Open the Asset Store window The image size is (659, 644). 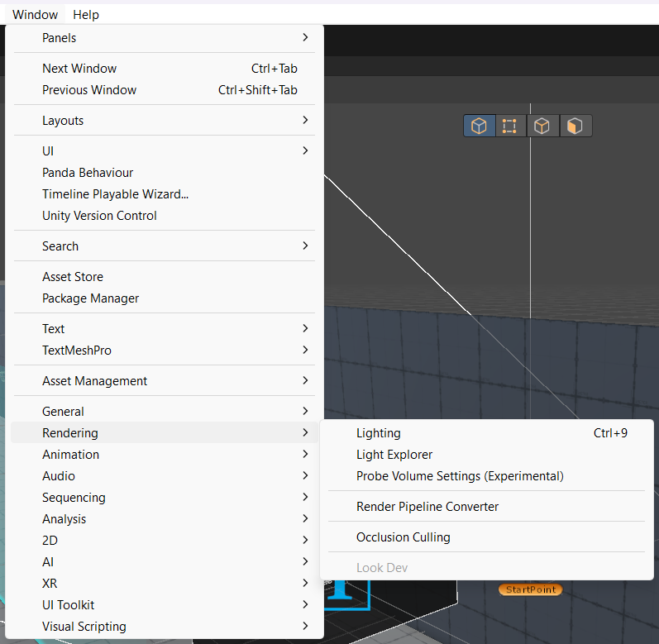(x=165, y=277)
